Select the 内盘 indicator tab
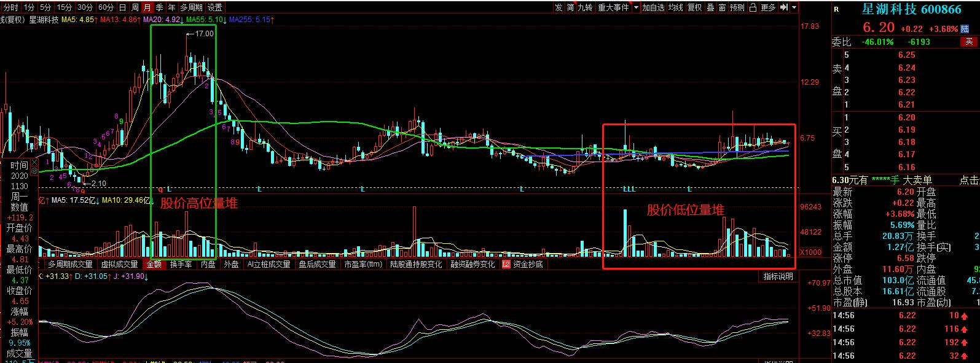The height and width of the screenshot is (363, 980). tap(208, 264)
